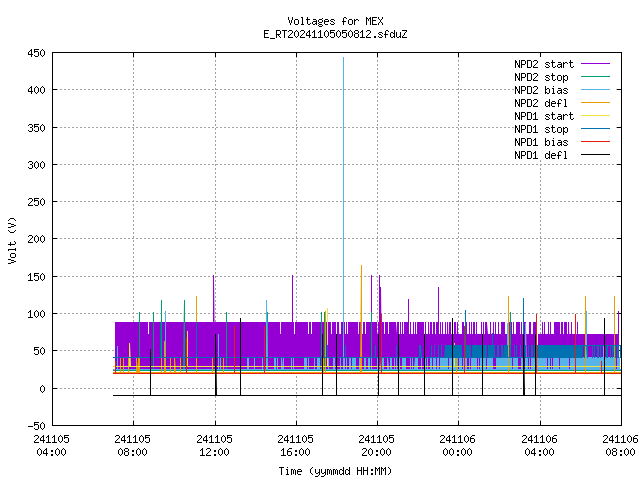Pick the light blue line sample for NPD2 bias
The image size is (640, 480).
595,90
